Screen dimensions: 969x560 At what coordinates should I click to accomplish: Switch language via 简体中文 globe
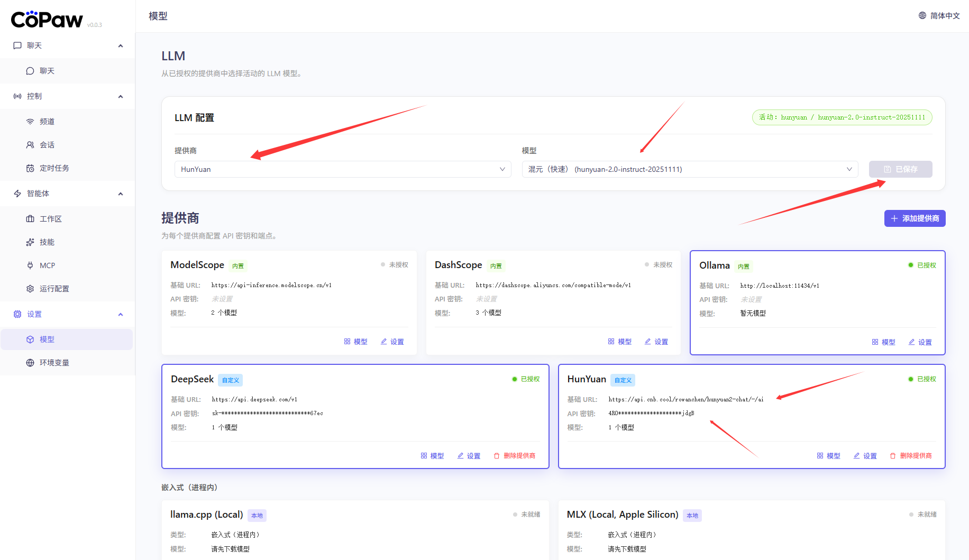tap(939, 16)
